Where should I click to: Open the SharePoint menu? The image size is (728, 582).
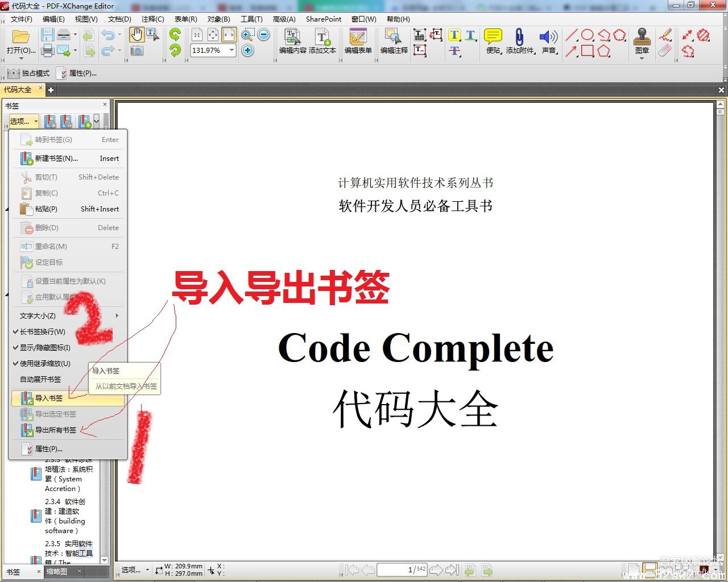click(324, 19)
